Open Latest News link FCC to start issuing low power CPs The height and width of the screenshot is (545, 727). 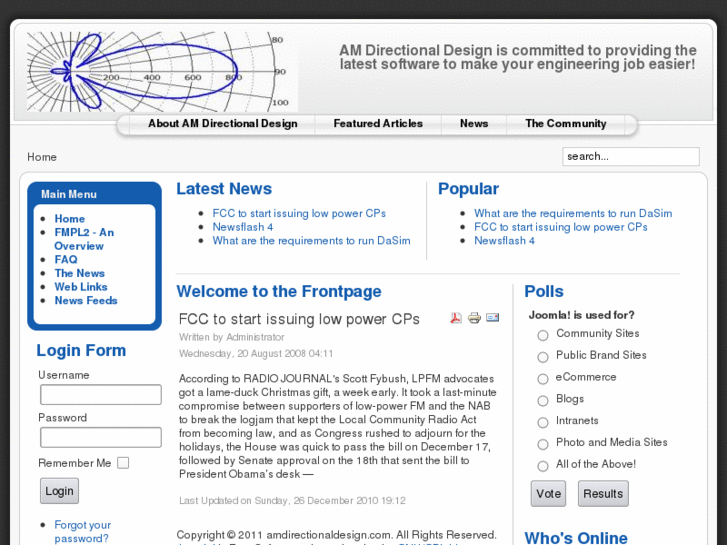[299, 213]
